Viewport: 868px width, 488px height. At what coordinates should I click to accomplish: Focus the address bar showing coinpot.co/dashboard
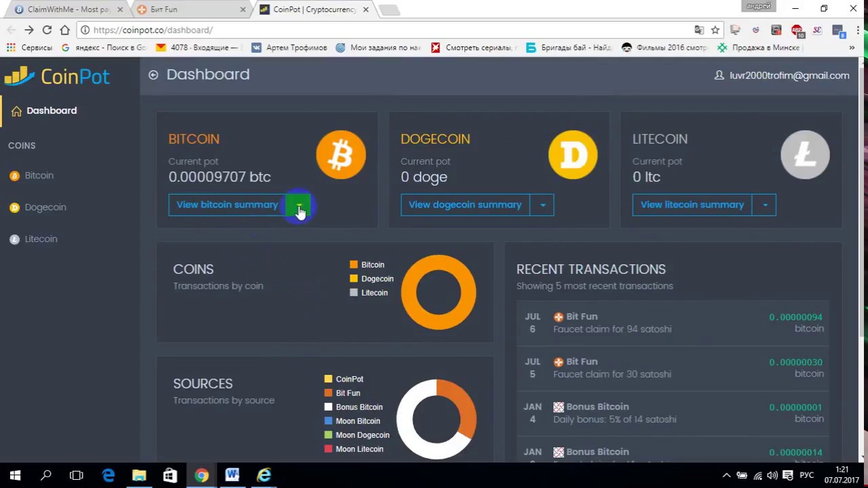click(x=383, y=30)
